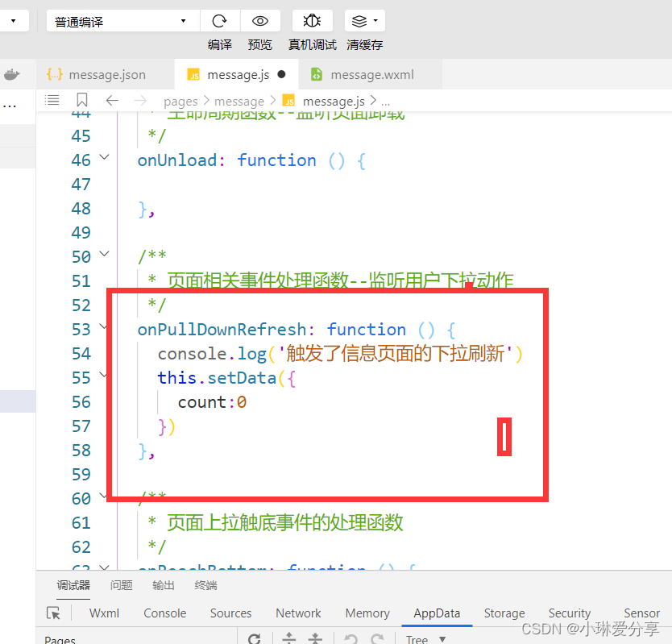
Task: Switch to the Sources devtools tab
Action: pyautogui.click(x=230, y=613)
